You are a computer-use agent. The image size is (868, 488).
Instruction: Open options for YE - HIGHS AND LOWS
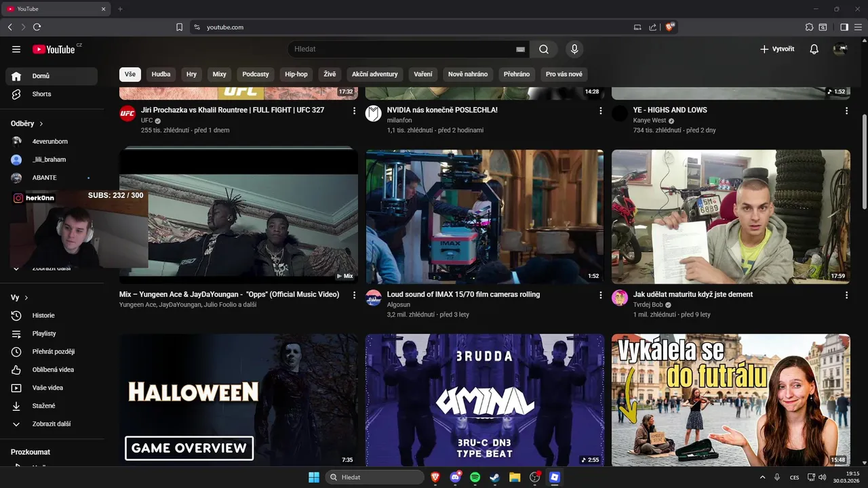click(846, 110)
